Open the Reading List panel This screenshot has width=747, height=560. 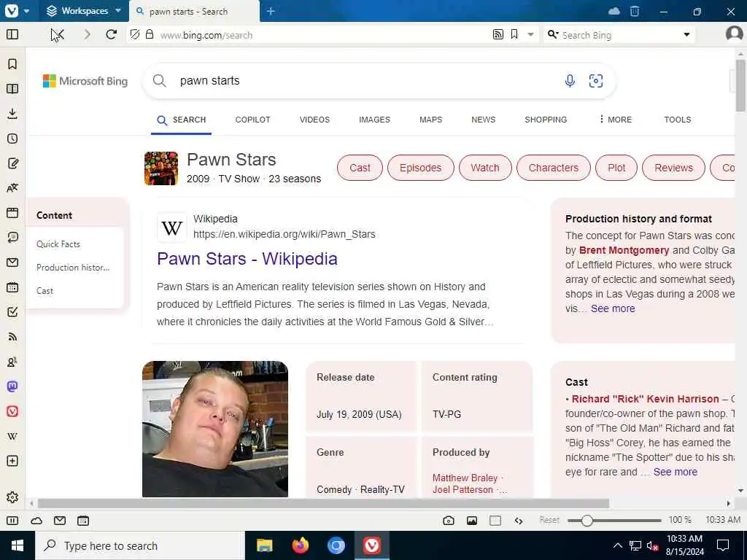(12, 88)
